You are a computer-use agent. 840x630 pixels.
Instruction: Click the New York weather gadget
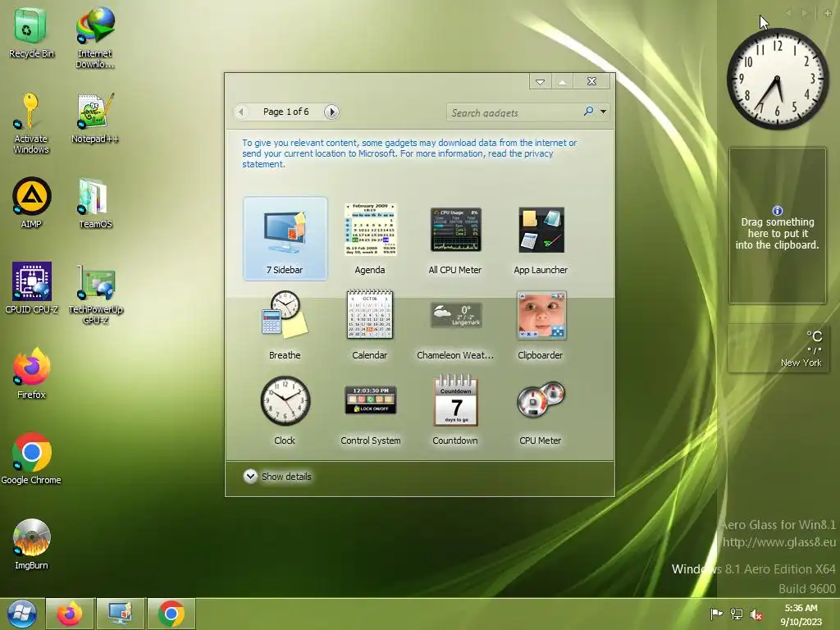(x=778, y=348)
